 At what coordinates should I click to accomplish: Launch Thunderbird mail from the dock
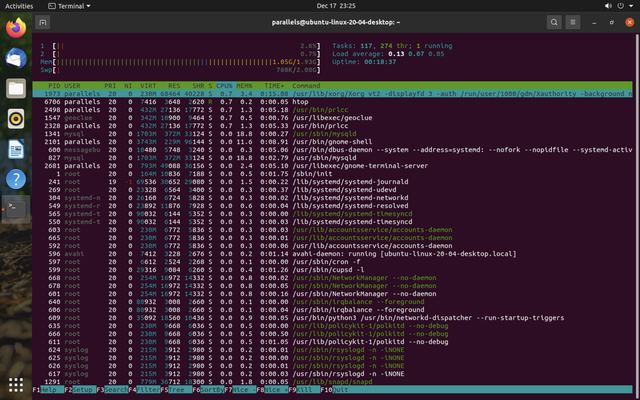[x=16, y=58]
